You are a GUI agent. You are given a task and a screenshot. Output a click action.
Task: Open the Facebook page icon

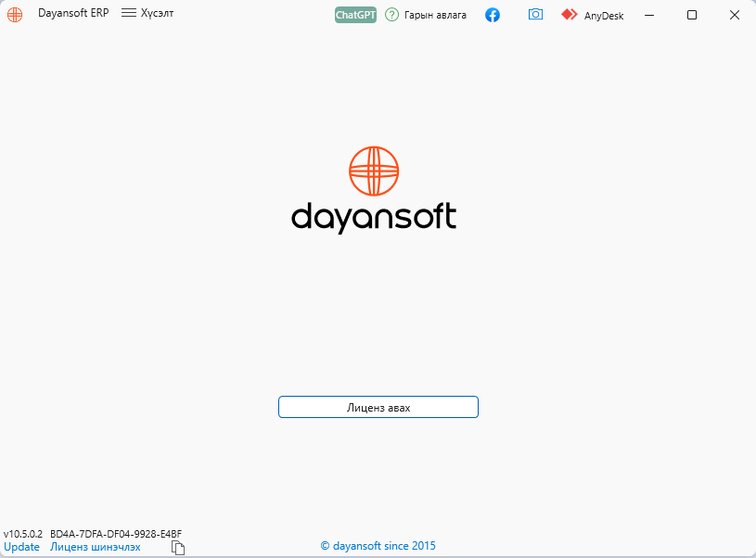point(493,15)
